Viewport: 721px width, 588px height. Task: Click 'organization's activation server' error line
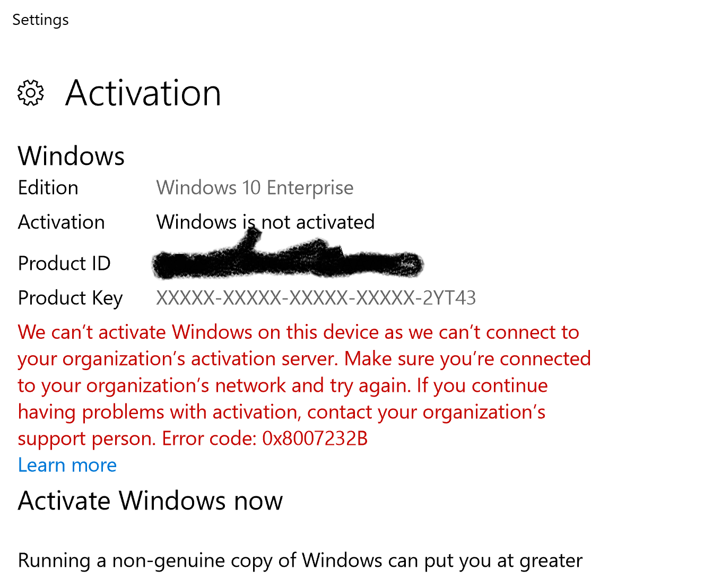(x=304, y=359)
